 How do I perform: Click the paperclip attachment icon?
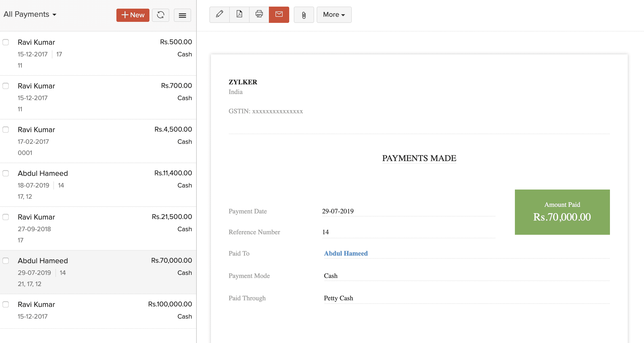click(x=304, y=15)
